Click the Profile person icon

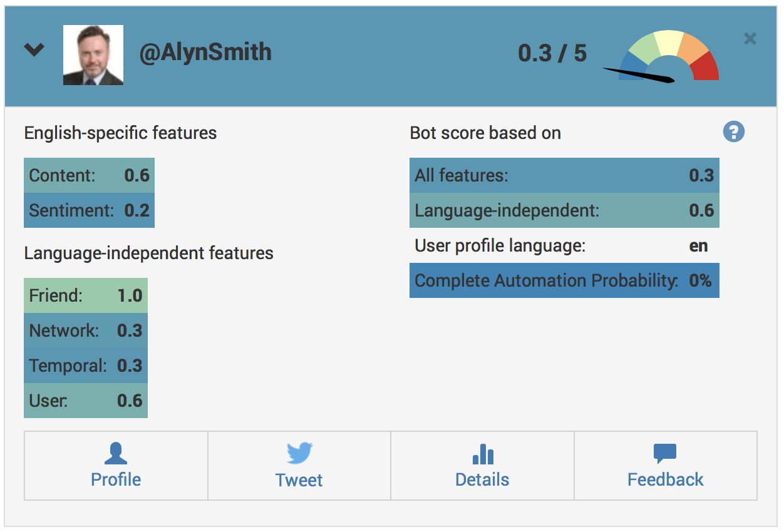click(116, 454)
